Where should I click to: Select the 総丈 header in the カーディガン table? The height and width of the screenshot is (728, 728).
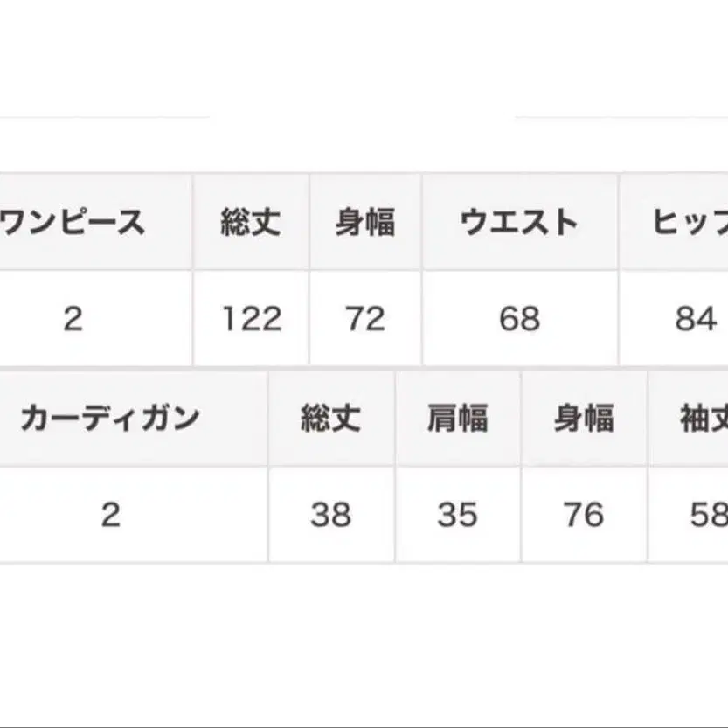point(330,419)
